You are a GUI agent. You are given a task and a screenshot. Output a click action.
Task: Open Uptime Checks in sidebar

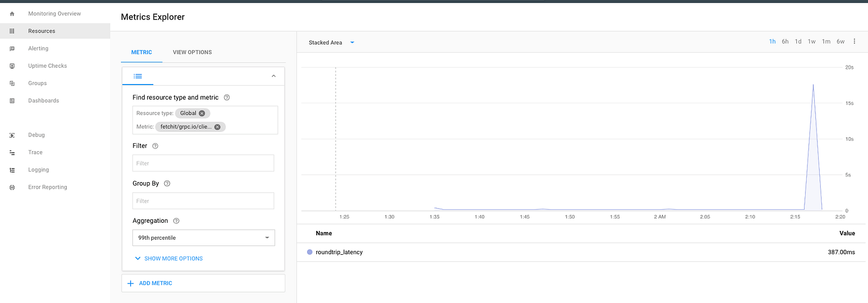click(48, 66)
